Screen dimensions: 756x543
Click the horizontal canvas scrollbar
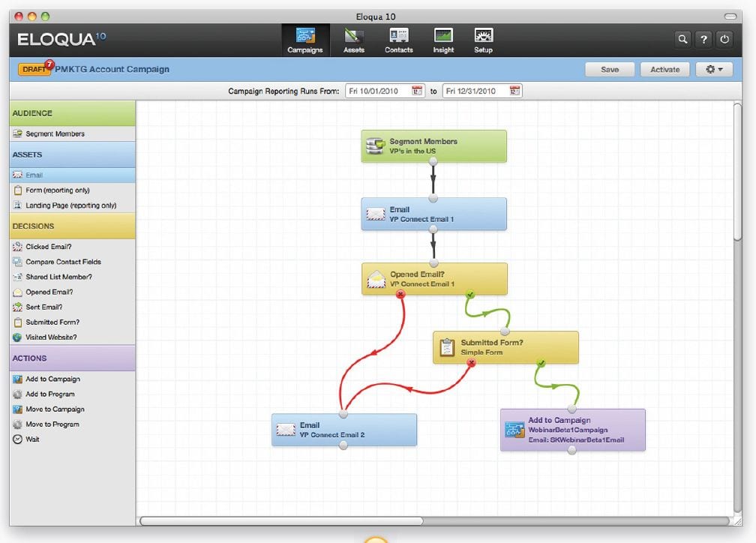(x=281, y=520)
